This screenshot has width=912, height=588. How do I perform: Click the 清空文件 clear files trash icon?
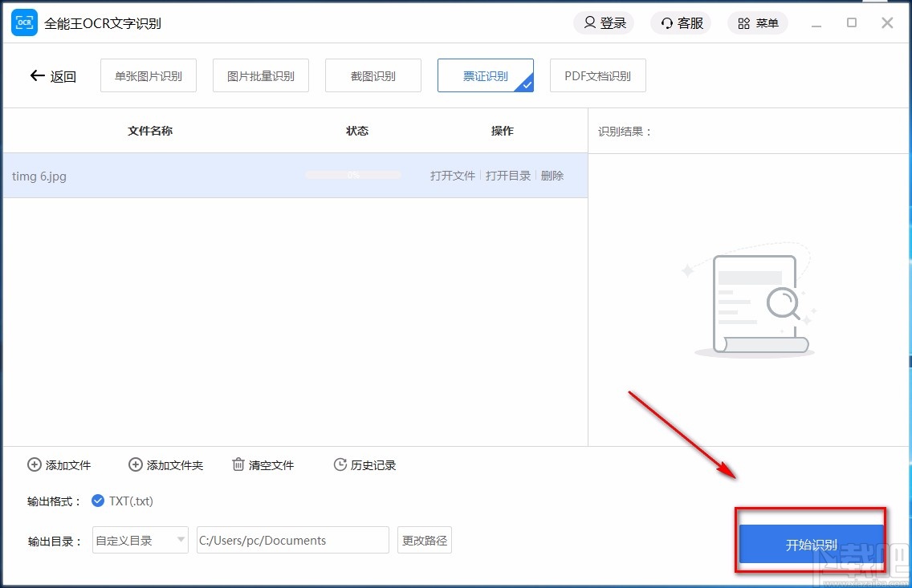pos(238,464)
